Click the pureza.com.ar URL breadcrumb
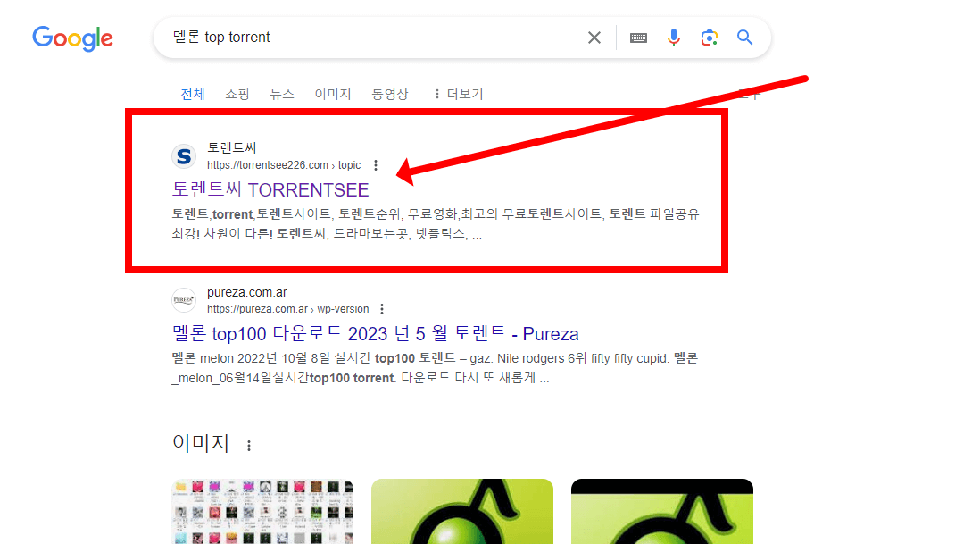The width and height of the screenshot is (980, 544). [x=287, y=309]
